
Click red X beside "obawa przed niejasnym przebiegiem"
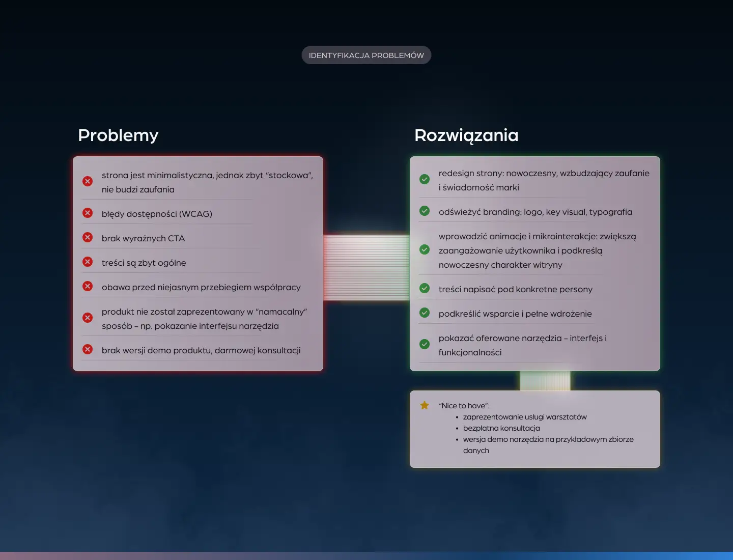pos(88,286)
